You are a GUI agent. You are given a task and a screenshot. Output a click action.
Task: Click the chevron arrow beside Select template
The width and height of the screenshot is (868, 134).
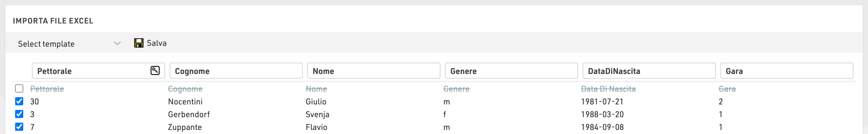click(x=117, y=44)
